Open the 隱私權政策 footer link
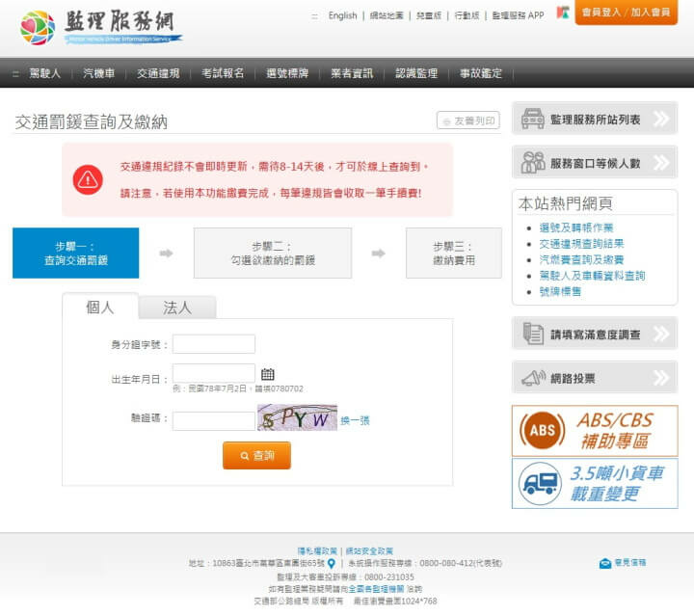The width and height of the screenshot is (694, 616). [317, 551]
